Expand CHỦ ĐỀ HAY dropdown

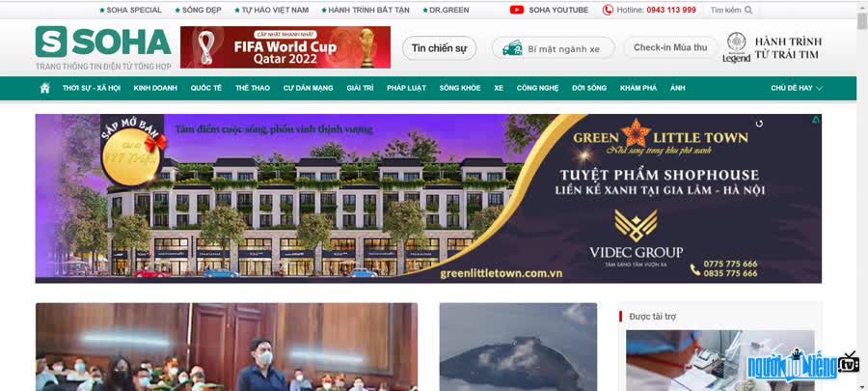797,88
